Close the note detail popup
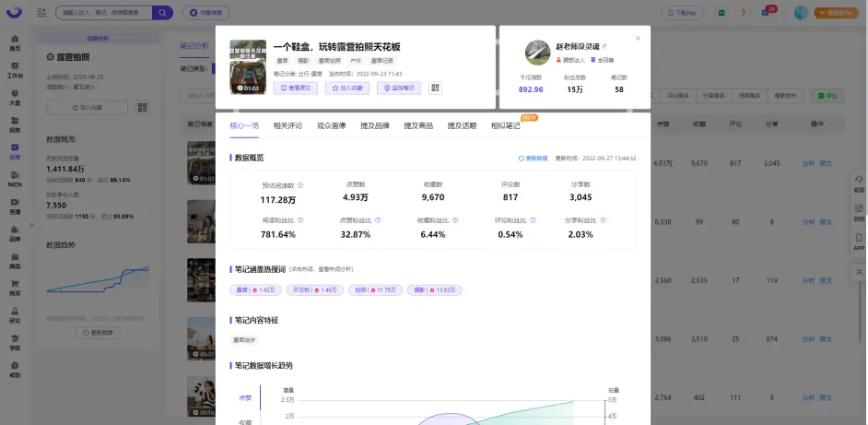868x425 pixels. 638,38
